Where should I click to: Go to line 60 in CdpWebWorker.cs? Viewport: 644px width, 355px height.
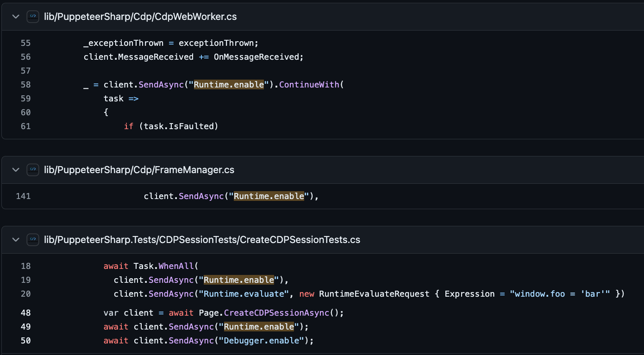(x=26, y=112)
